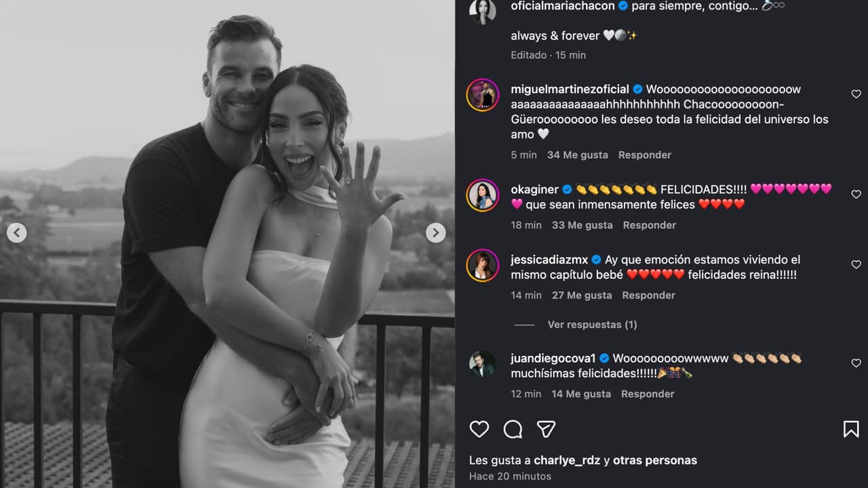View the 33 likes on okaginer's comment
The height and width of the screenshot is (488, 868).
(582, 225)
